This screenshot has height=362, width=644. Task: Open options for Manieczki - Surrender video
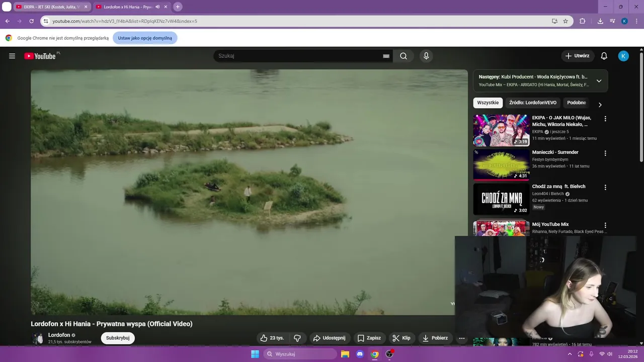605,153
